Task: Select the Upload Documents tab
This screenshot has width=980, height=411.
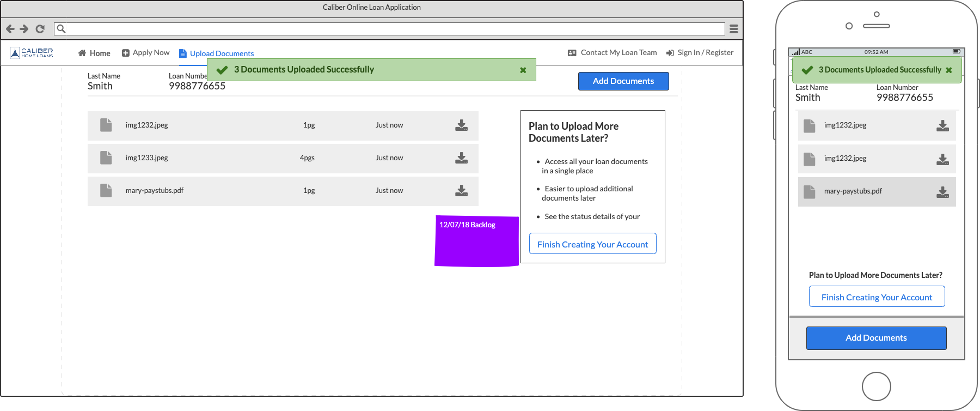Action: point(217,53)
